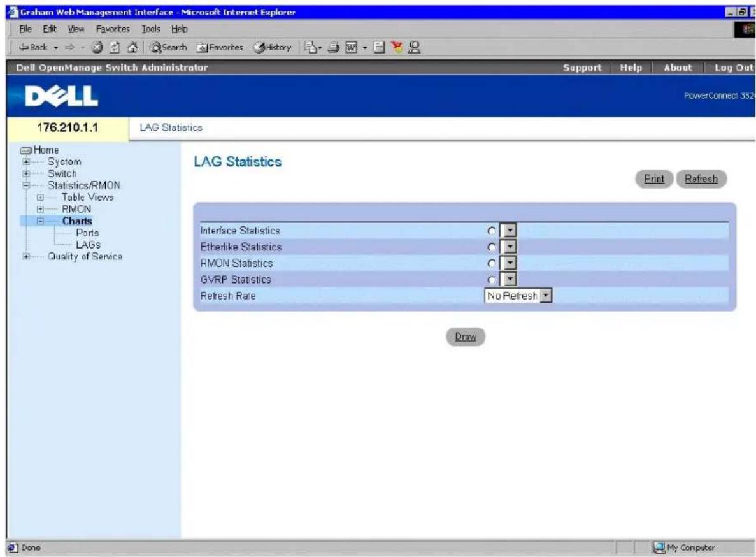756x557 pixels.
Task: Collapse the Charts tree node
Action: [x=41, y=221]
